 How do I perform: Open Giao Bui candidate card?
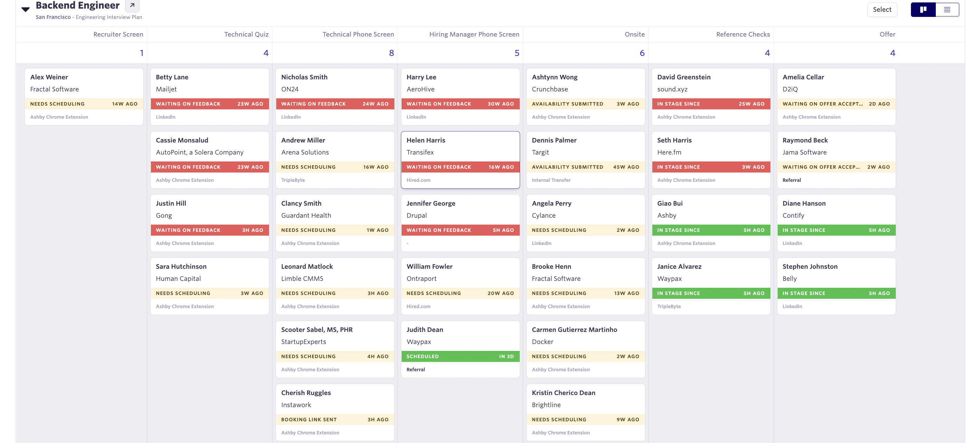click(x=711, y=223)
